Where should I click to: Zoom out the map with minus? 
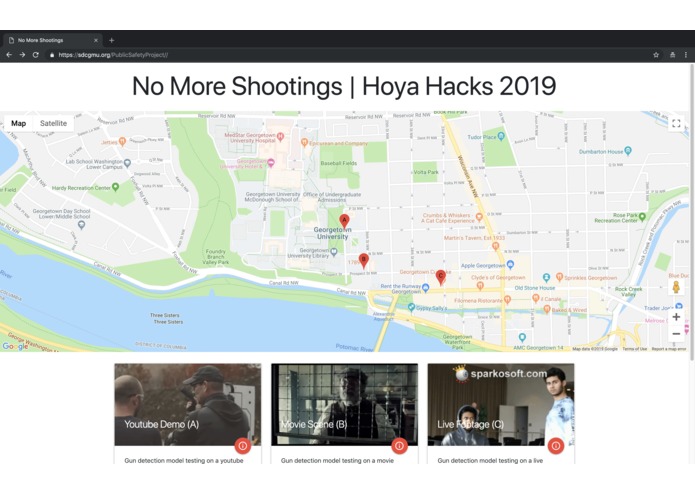click(x=676, y=334)
